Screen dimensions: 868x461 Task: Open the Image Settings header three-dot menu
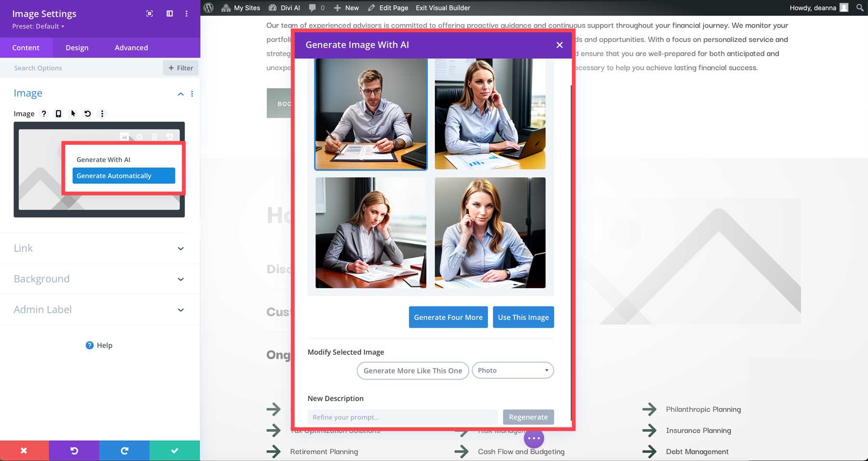pos(187,14)
